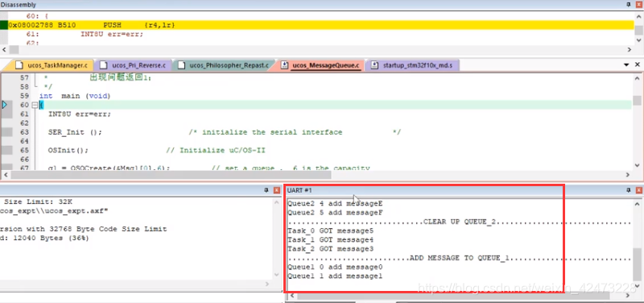Image resolution: width=644 pixels, height=303 pixels.
Task: Close the UART #1 panel
Action: point(638,190)
